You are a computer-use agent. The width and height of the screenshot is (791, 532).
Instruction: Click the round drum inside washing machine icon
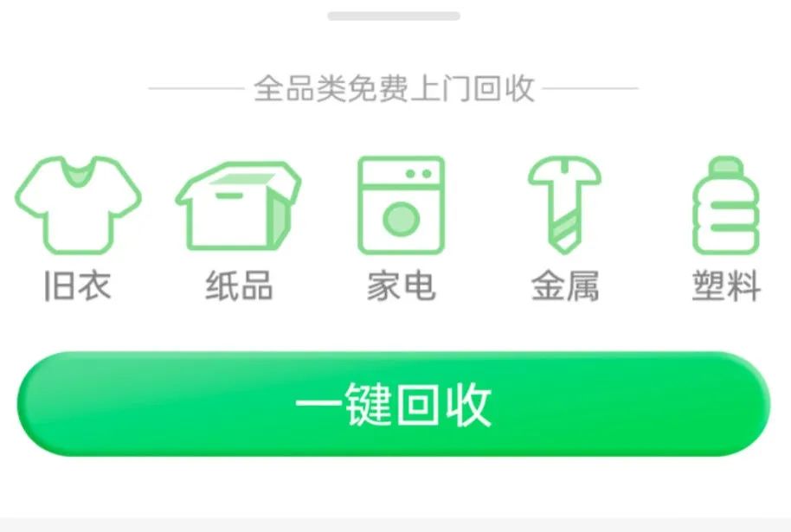pos(401,220)
